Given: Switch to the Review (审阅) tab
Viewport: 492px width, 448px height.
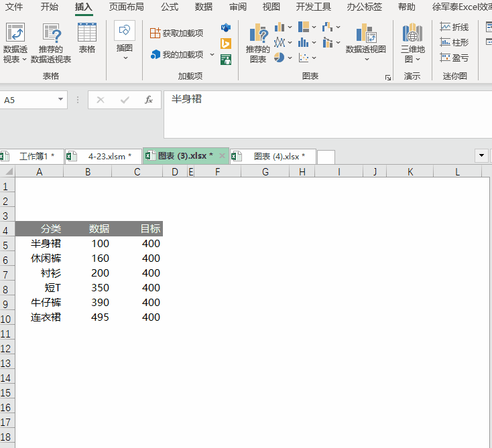Looking at the screenshot, I should tap(237, 7).
